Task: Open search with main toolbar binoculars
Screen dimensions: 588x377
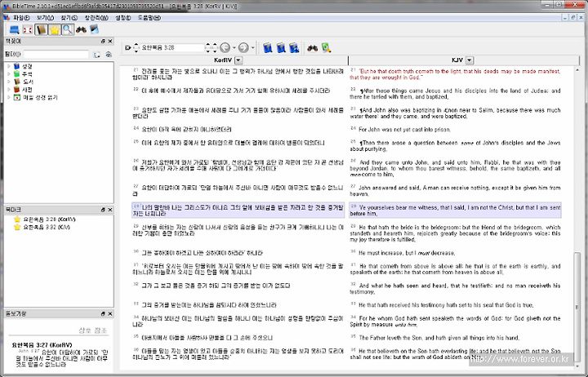Action: coord(81,29)
